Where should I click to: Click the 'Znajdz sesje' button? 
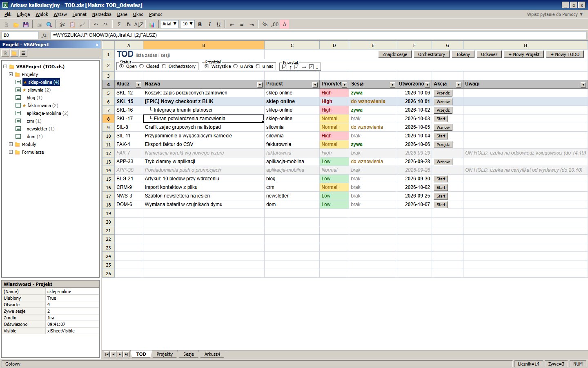click(395, 54)
